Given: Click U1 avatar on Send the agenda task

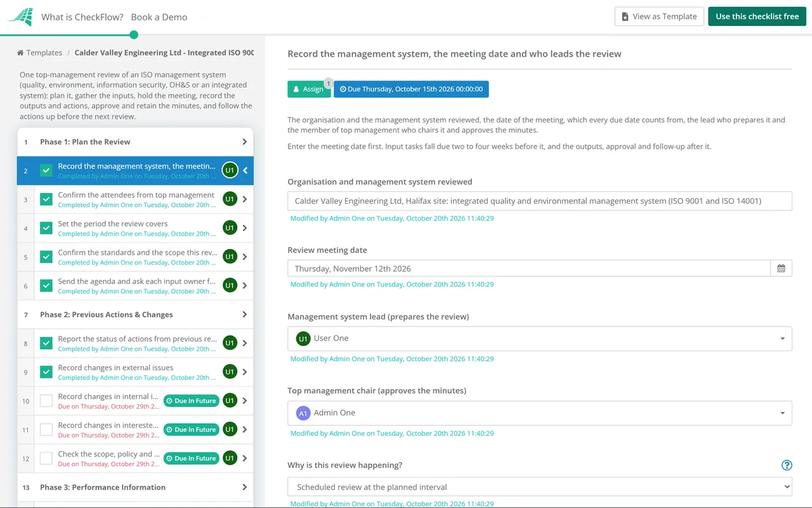Looking at the screenshot, I should tap(230, 286).
